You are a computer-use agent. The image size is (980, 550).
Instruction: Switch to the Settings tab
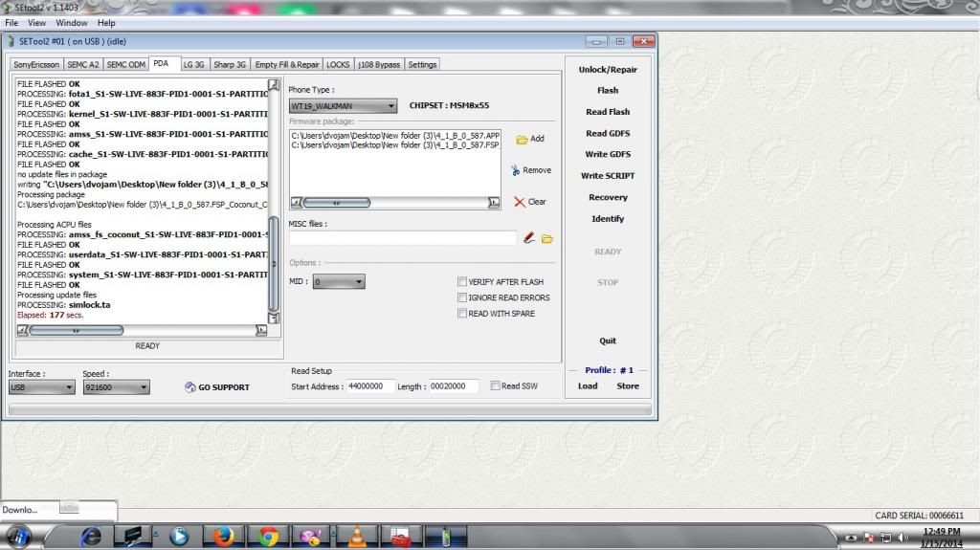click(x=422, y=64)
